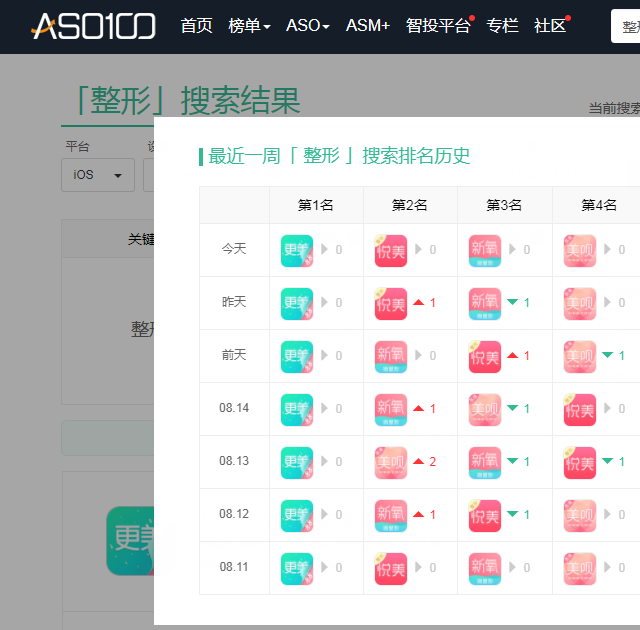Click the 更美 app icon in today's row
The width and height of the screenshot is (640, 630).
pos(297,250)
